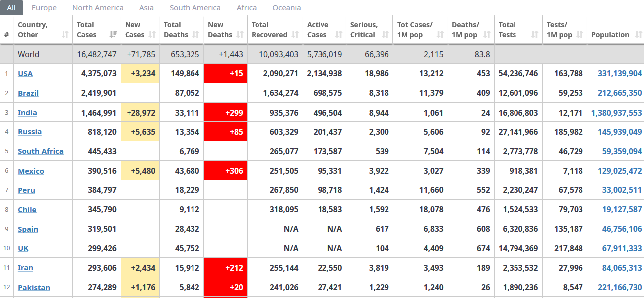Click Chile population 19,127,587 link

[622, 210]
